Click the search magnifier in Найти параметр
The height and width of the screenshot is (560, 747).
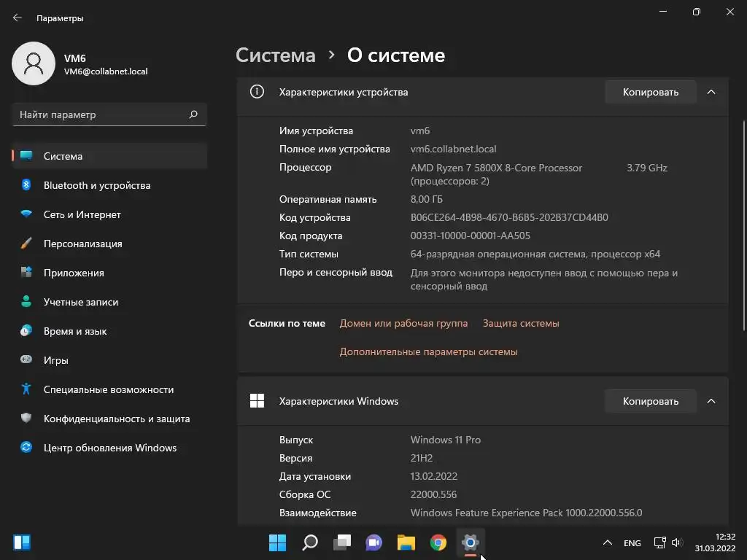[193, 114]
